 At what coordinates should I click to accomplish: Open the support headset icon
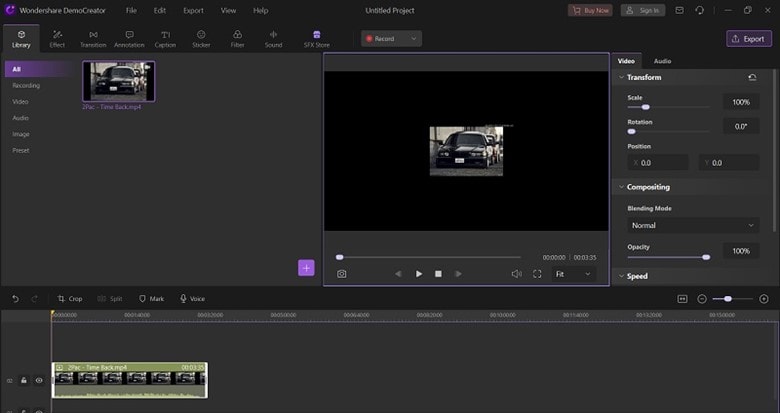coord(699,10)
